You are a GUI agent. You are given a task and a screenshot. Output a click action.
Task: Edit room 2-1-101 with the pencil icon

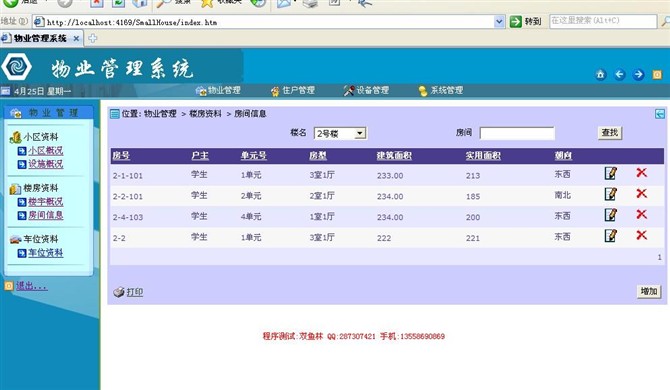coord(611,173)
